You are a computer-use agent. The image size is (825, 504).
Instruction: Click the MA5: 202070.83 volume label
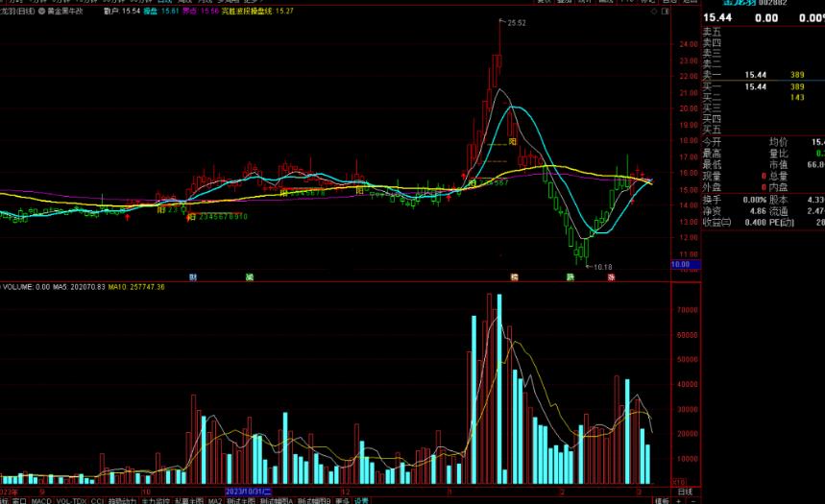[79, 287]
